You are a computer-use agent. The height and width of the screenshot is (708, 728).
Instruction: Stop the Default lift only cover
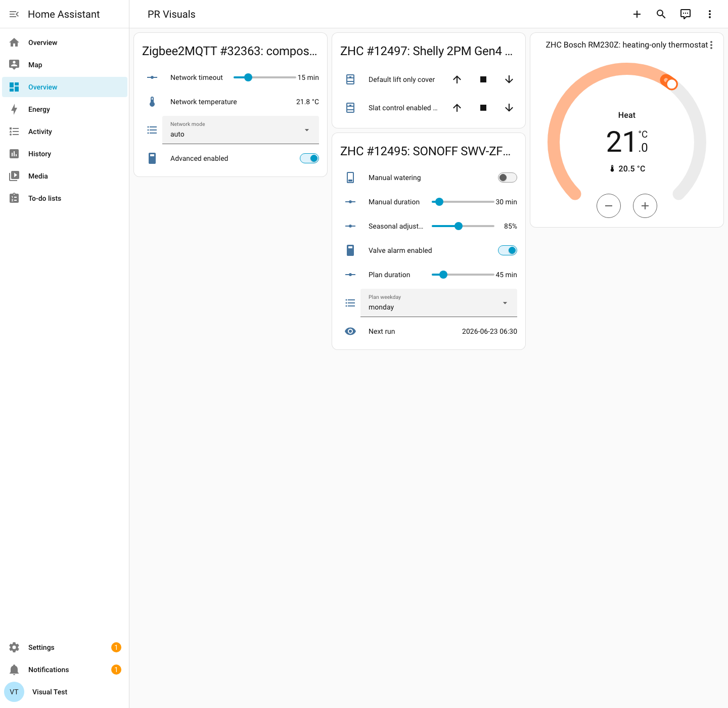[x=483, y=79]
